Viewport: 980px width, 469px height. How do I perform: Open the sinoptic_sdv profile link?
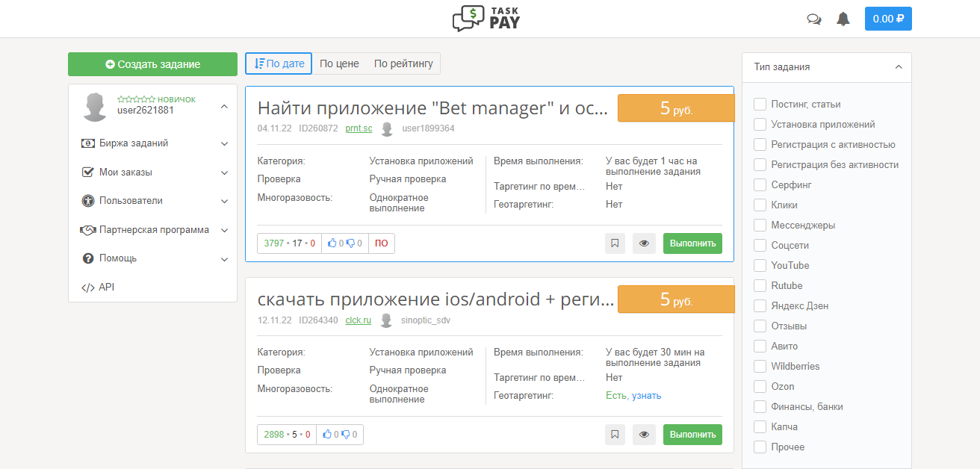coord(426,320)
